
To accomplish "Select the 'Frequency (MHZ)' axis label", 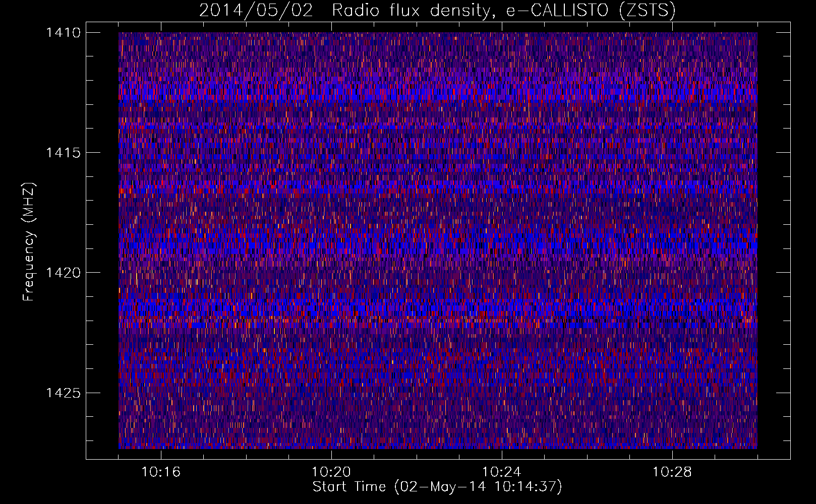I will (29, 242).
